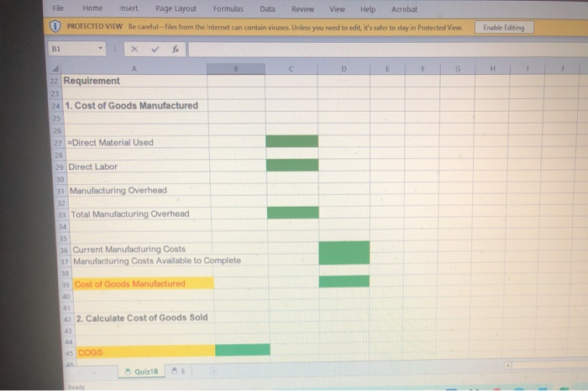Click the Select All corner triangle
The height and width of the screenshot is (391, 588).
point(55,68)
